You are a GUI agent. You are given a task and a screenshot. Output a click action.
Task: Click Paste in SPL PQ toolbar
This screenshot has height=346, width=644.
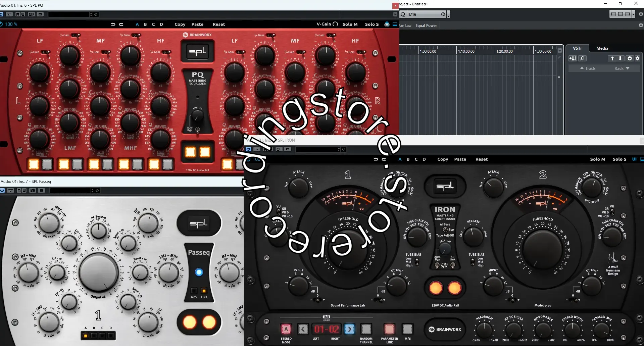197,24
